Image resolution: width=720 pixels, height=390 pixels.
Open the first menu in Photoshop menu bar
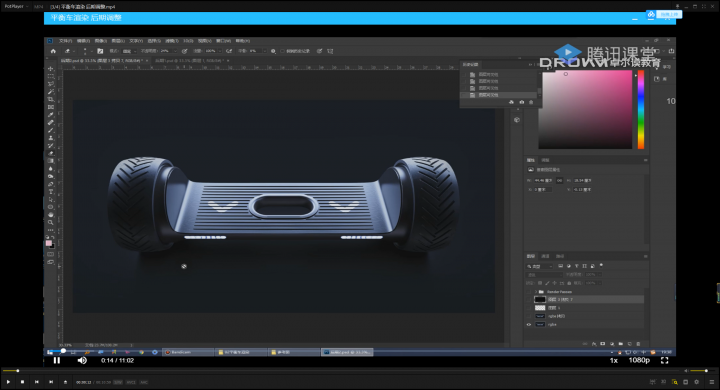pos(65,41)
